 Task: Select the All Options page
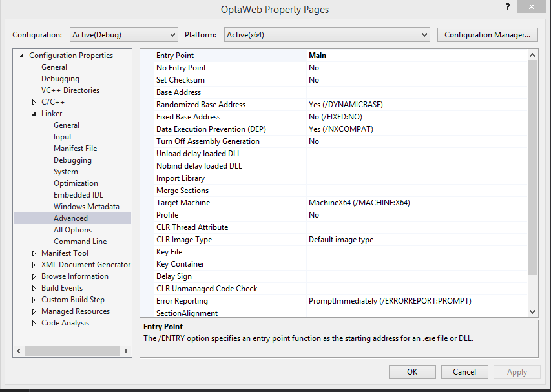[72, 230]
